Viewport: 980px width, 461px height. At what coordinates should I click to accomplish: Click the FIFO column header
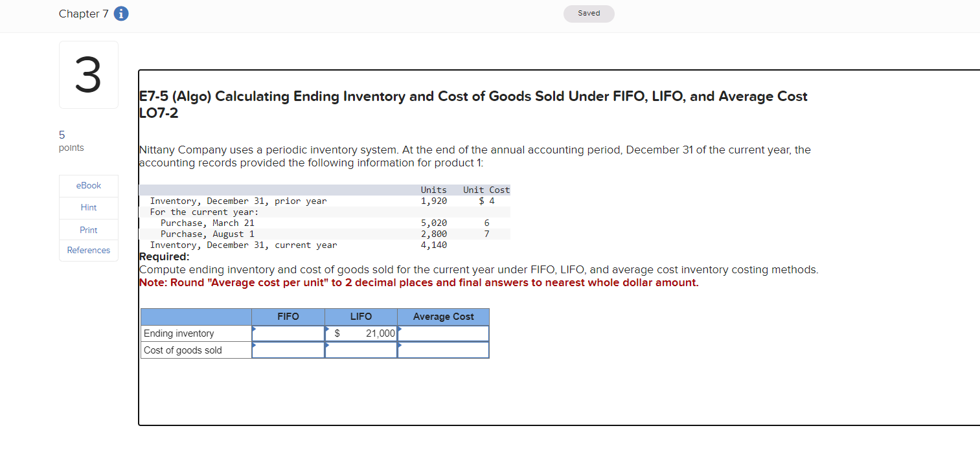coord(288,317)
